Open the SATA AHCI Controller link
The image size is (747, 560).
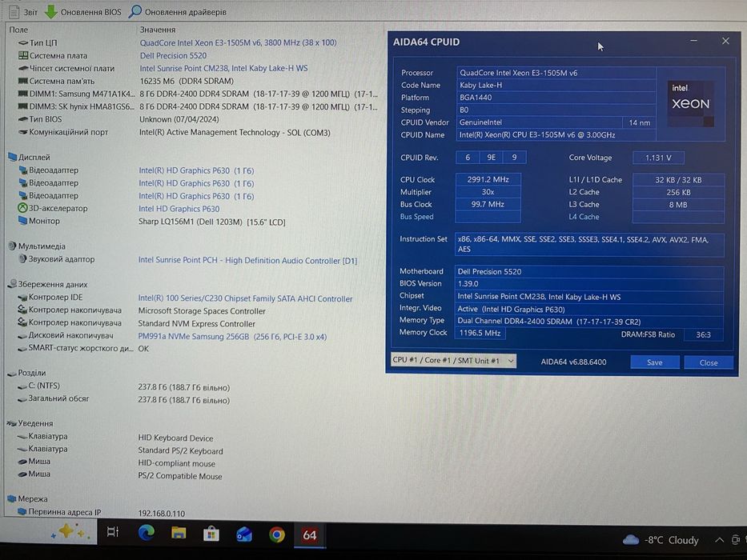pos(245,298)
